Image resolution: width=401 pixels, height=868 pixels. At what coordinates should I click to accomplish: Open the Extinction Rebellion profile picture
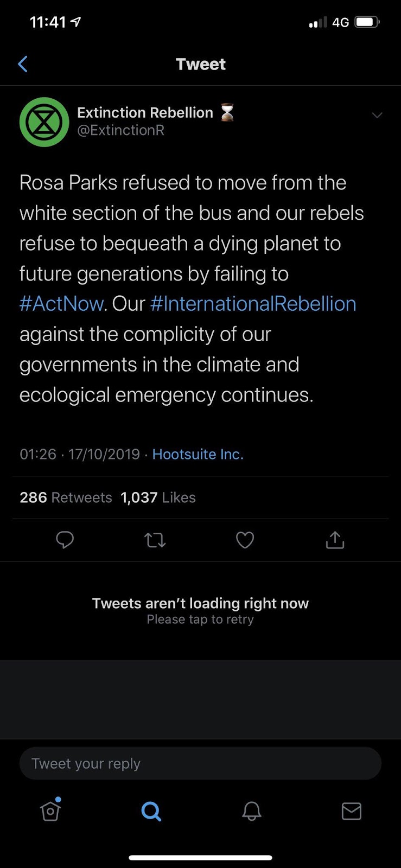click(x=44, y=122)
